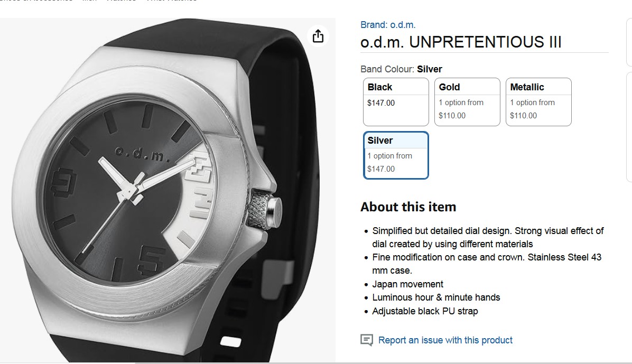
Task: Click the o.d.m. UNPRETENTIOUS III product title
Action: click(x=461, y=42)
